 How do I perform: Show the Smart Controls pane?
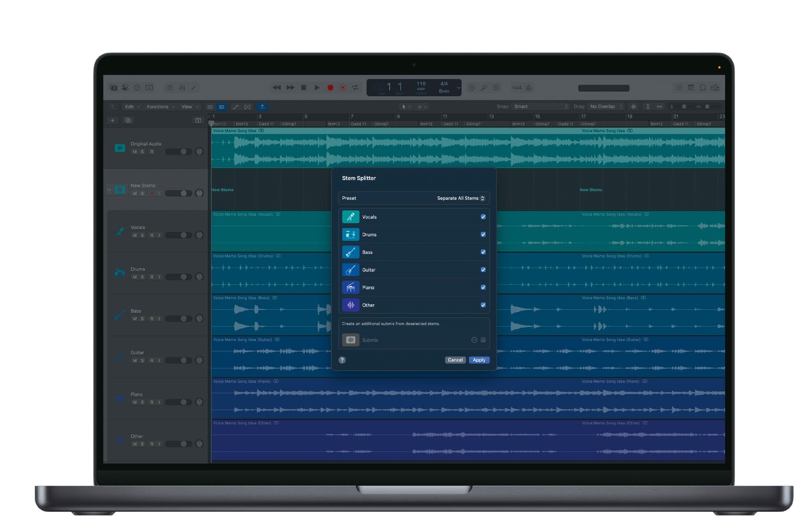coord(170,87)
